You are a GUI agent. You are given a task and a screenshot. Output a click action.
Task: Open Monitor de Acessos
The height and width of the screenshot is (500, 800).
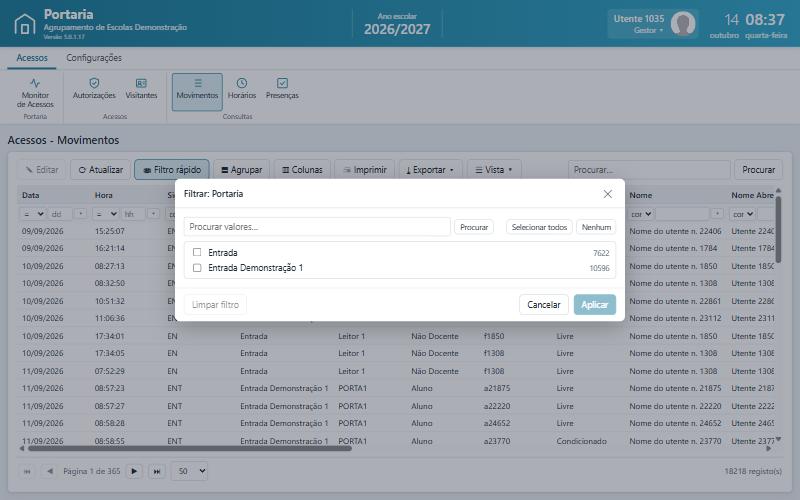[35, 92]
